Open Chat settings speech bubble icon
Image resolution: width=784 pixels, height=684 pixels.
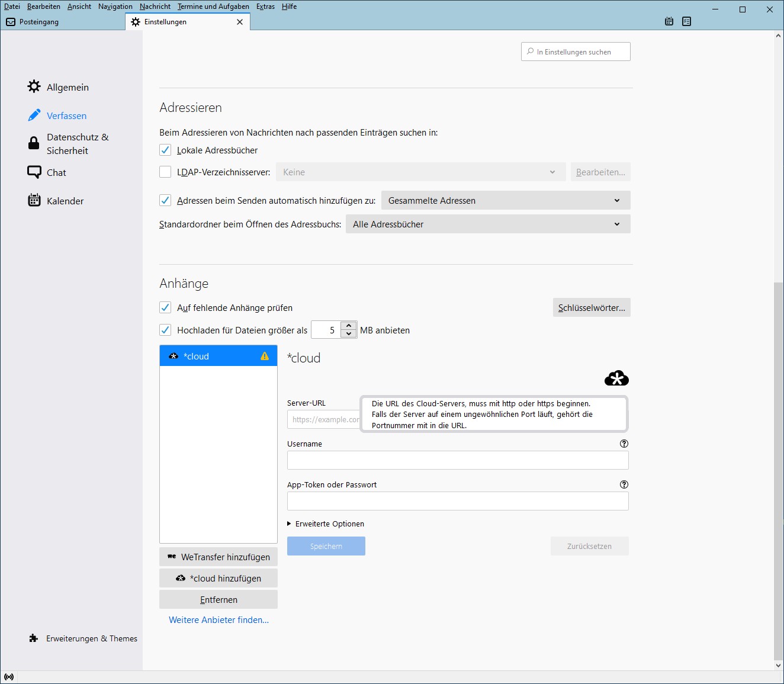click(x=34, y=172)
